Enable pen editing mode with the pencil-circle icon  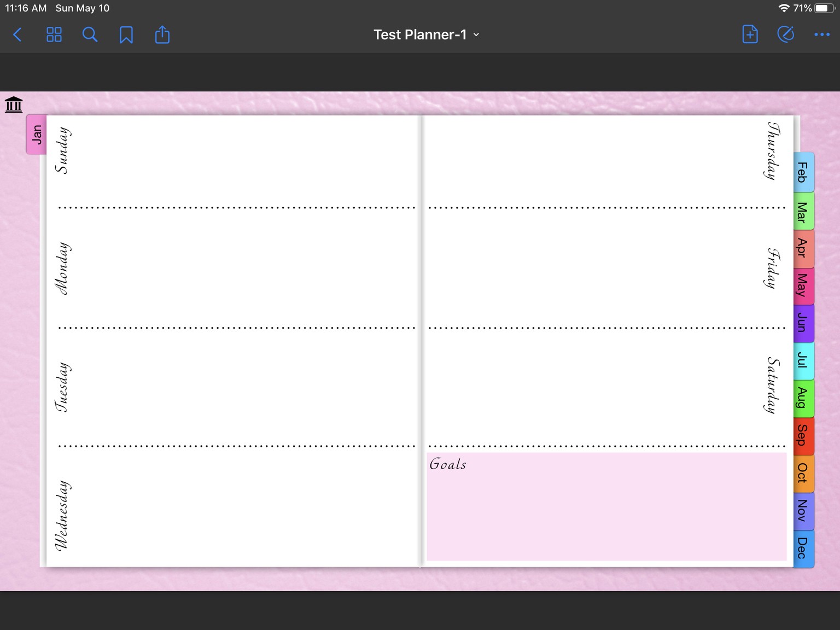786,34
